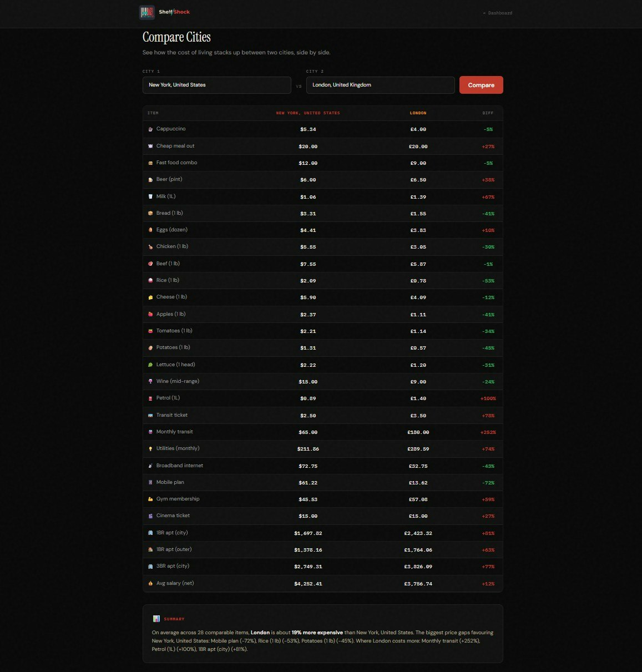Click the Gym membership icon
642x672 pixels.
click(150, 499)
